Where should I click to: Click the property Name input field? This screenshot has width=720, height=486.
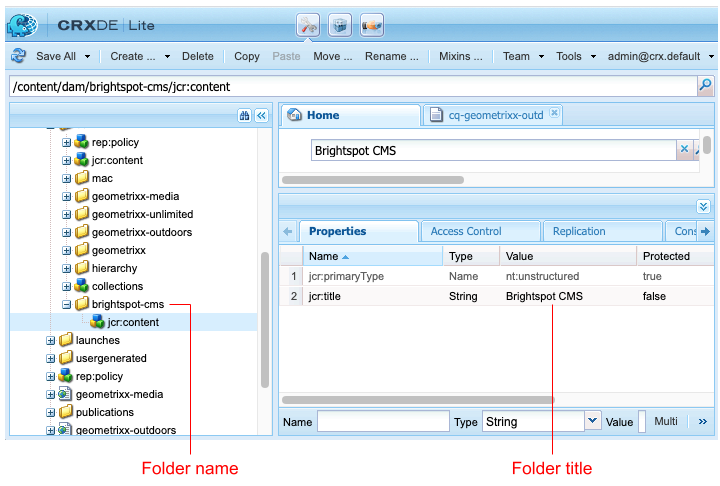383,421
